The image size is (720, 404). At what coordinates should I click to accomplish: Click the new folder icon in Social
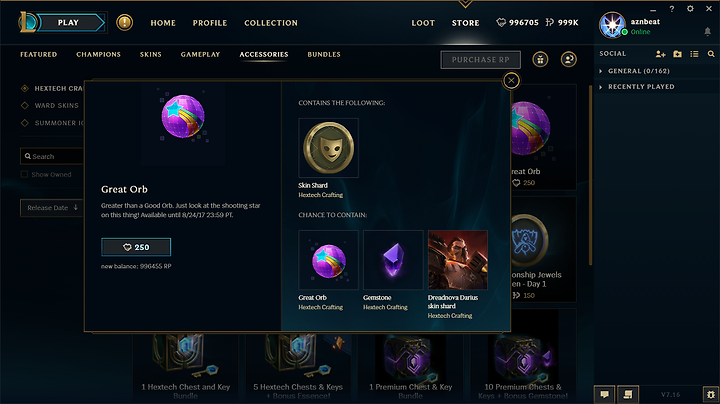677,54
